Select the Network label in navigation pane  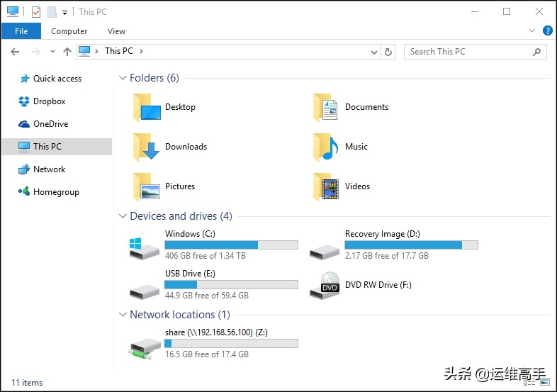tap(50, 169)
